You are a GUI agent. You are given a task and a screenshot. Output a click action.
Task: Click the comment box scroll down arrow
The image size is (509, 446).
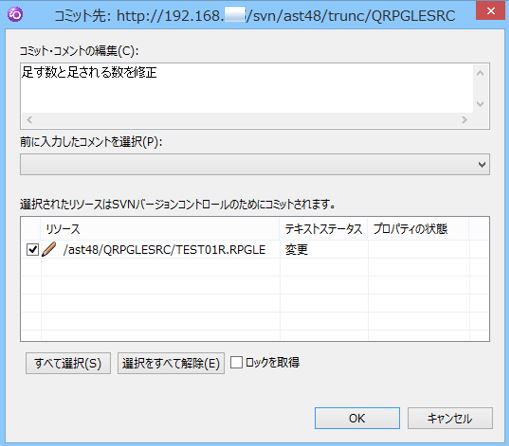click(480, 104)
